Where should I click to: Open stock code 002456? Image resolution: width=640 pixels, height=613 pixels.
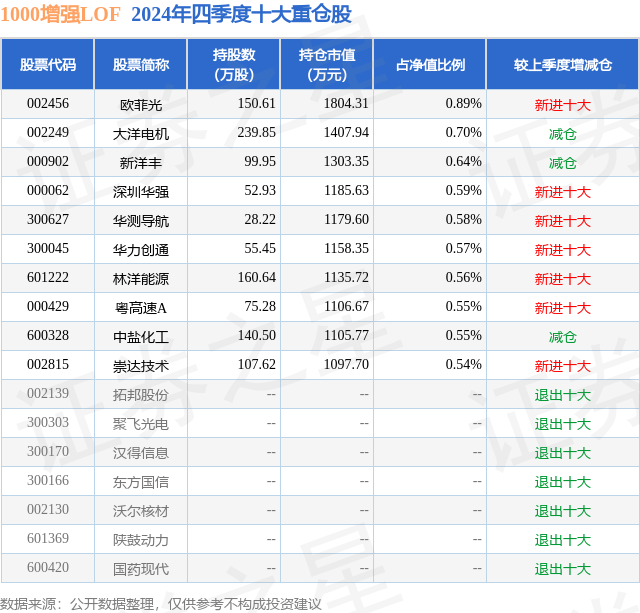pyautogui.click(x=48, y=104)
